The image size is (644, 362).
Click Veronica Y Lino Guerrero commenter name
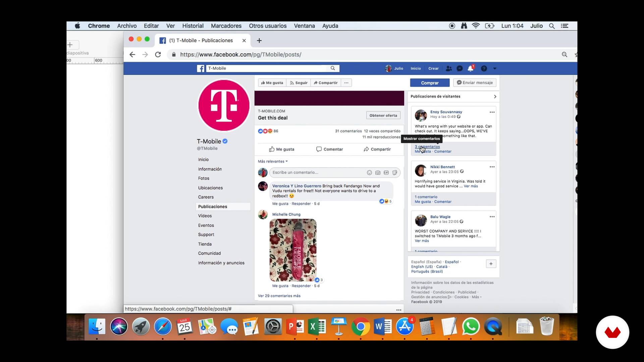[x=297, y=186]
